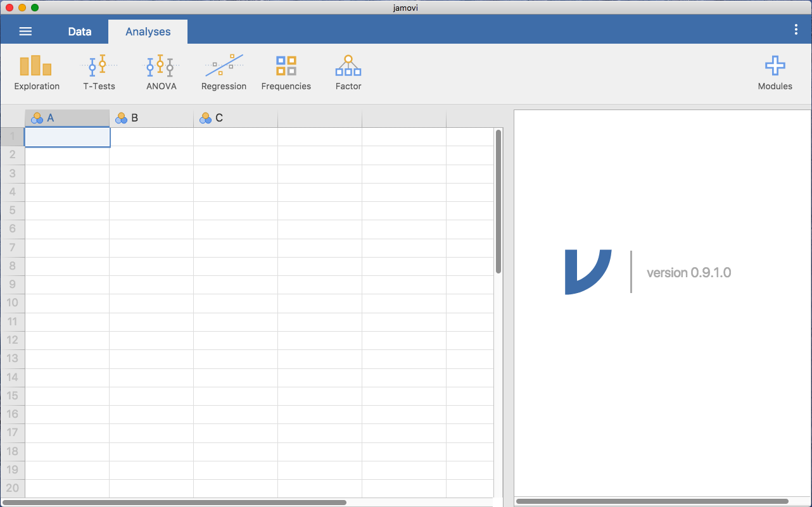Select the cell in row 1, column A

tap(67, 137)
